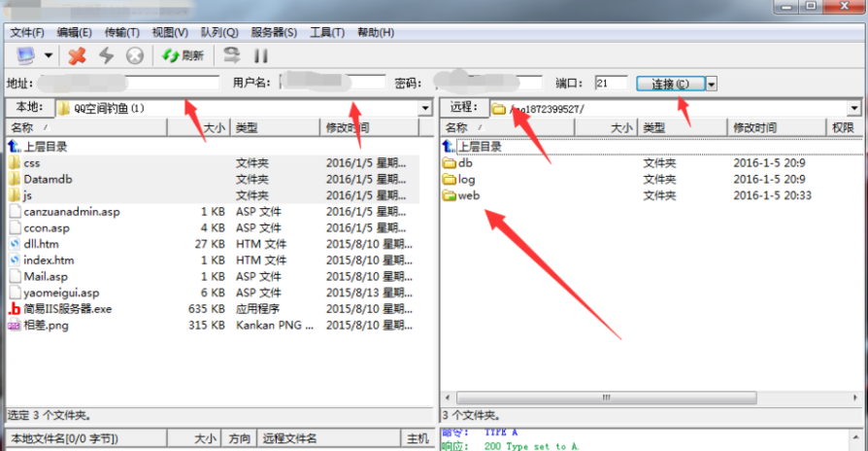
Task: Click the 远程文件名 queue column header
Action: (x=330, y=438)
